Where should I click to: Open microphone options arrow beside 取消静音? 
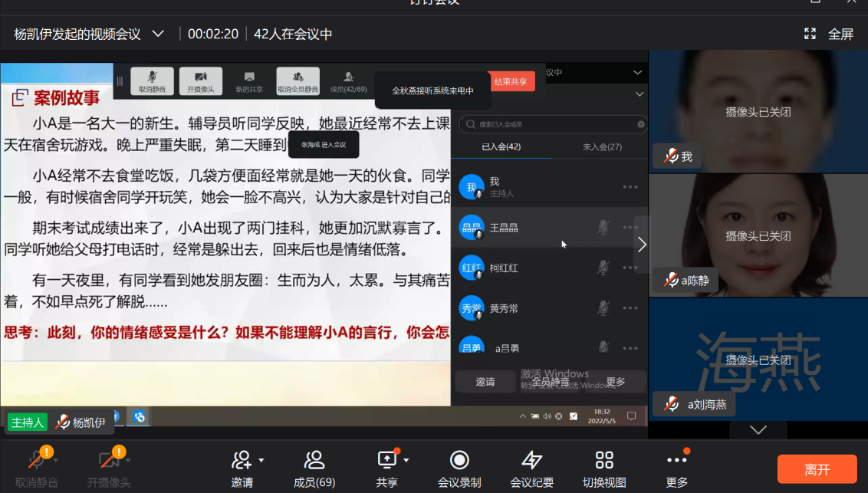point(56,460)
